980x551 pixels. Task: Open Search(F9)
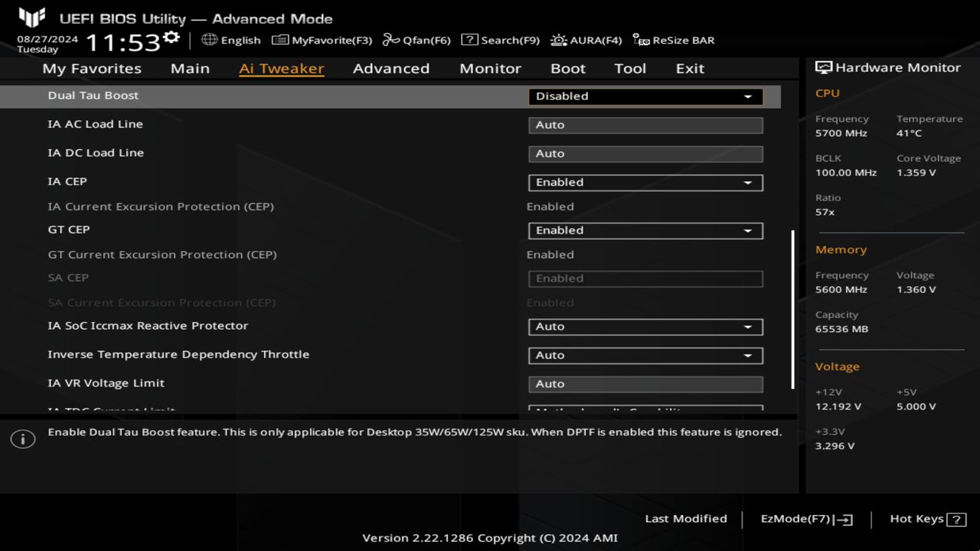pos(500,40)
